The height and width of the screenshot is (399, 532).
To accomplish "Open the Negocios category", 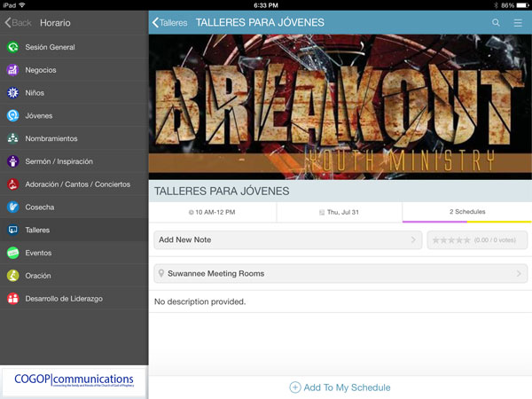I will point(74,70).
